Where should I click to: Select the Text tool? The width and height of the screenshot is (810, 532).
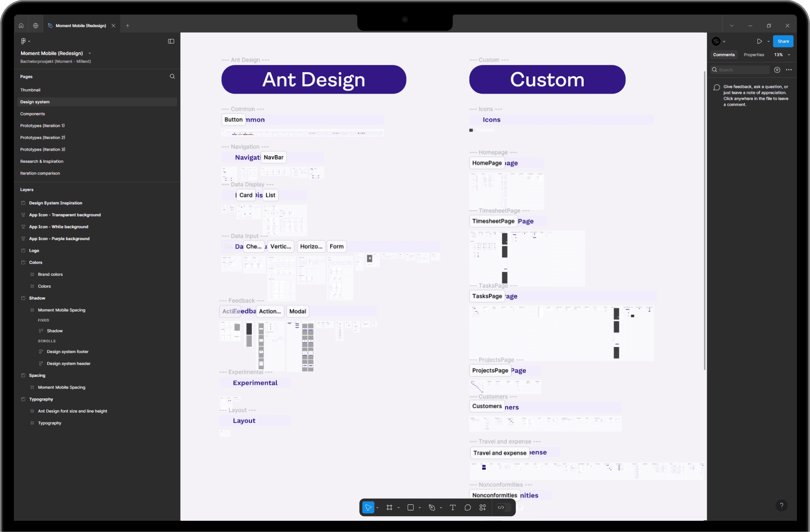point(453,507)
